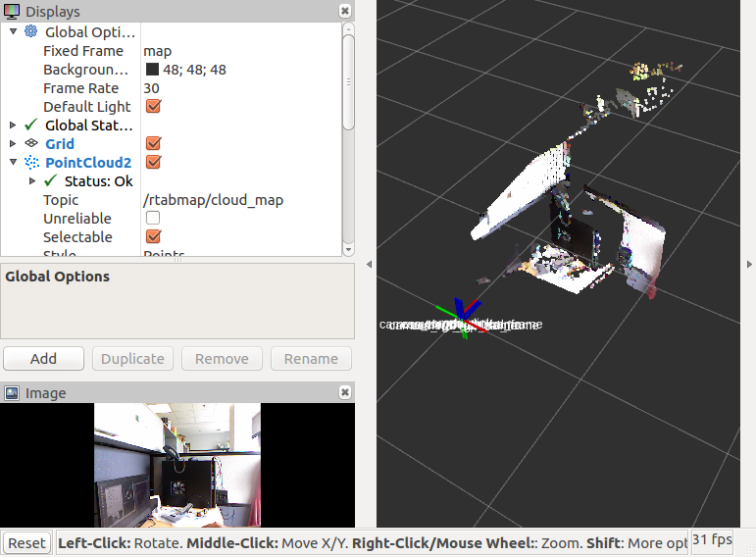Click the Background color swatch
This screenshot has height=557, width=756.
coord(153,70)
